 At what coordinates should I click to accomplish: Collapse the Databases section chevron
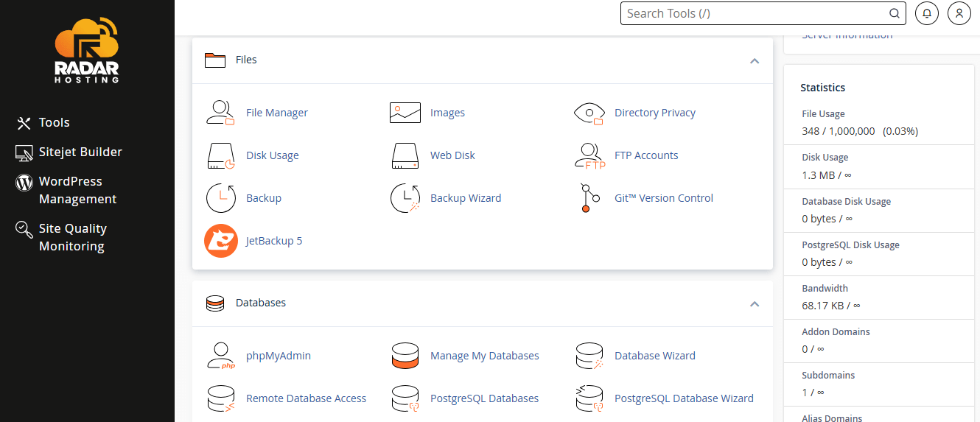coord(755,303)
